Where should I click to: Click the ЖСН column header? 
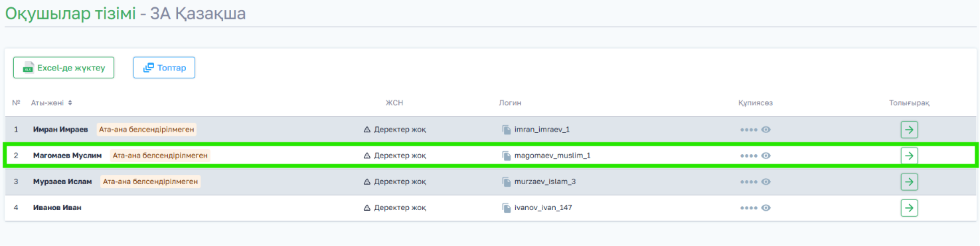click(394, 103)
